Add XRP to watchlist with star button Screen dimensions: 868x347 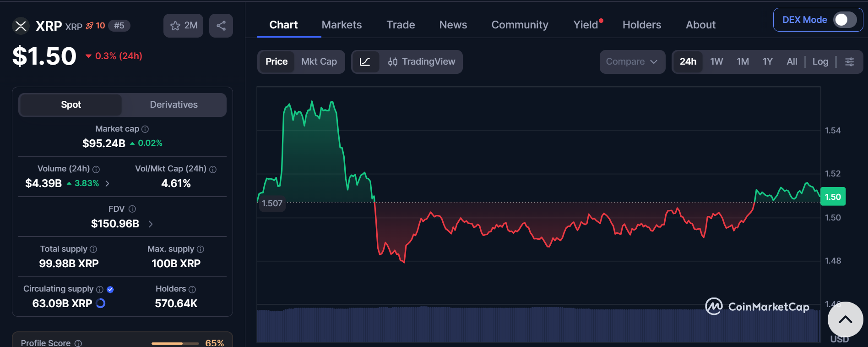click(x=184, y=26)
